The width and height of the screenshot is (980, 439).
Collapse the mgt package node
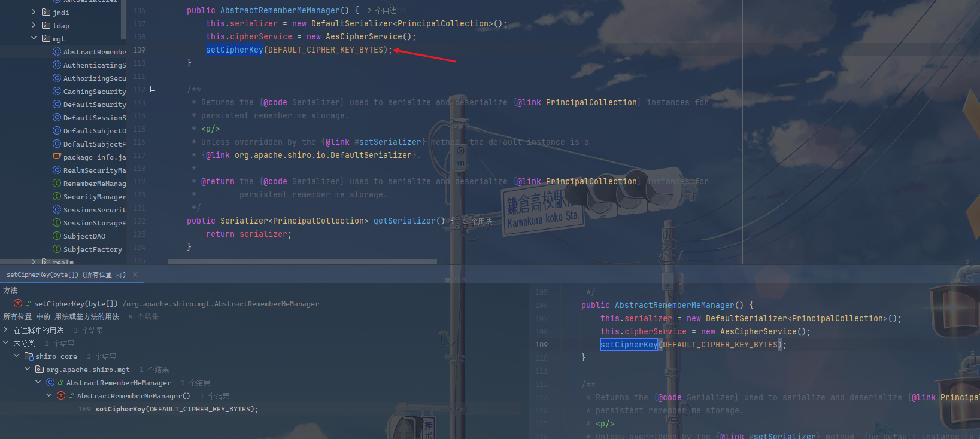coord(34,39)
